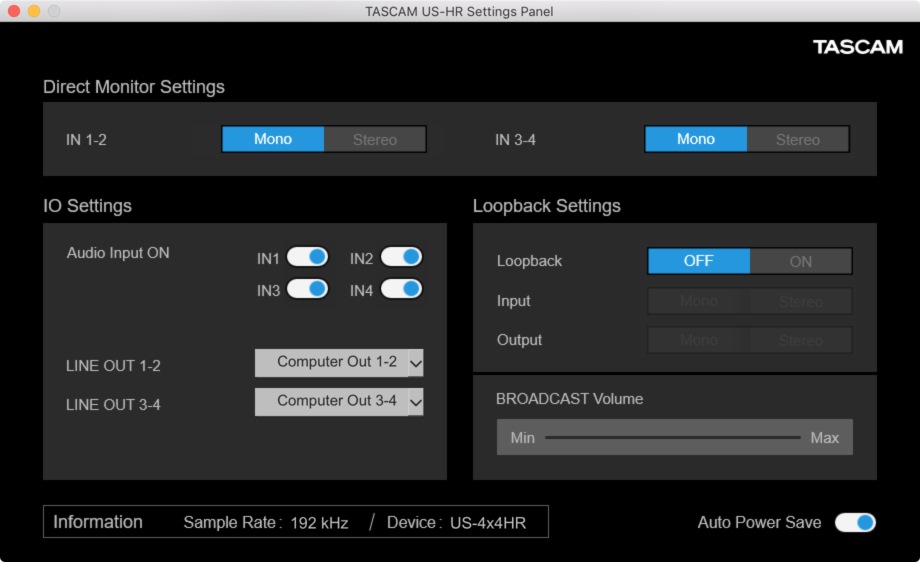This screenshot has width=920, height=562.
Task: Open the LINE OUT 3-4 dropdown
Action: [339, 402]
